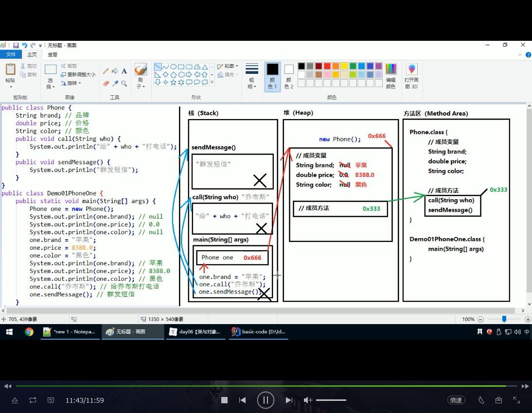Screen dimensions: 532x413
Task: Click the Undo arrow in title bar
Action: coord(24,45)
